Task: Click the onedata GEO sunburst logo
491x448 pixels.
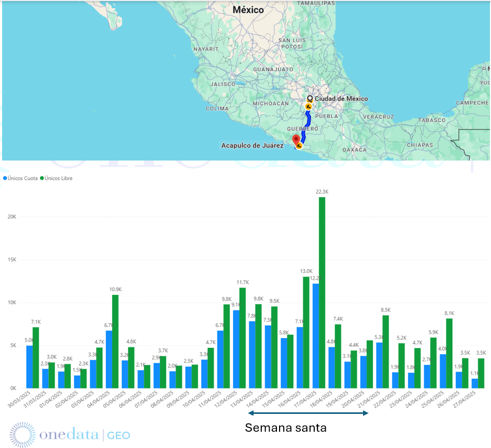Action: 23,434
